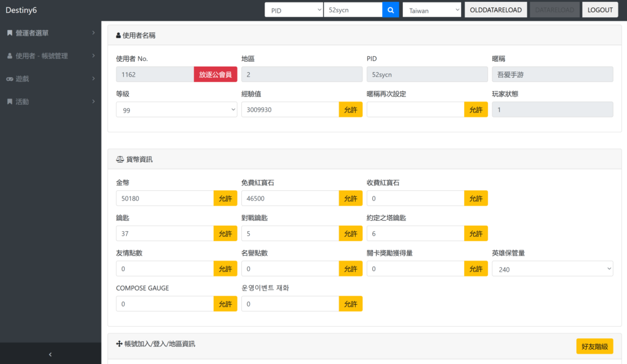Click the 收費紅寶石 input field

click(415, 198)
